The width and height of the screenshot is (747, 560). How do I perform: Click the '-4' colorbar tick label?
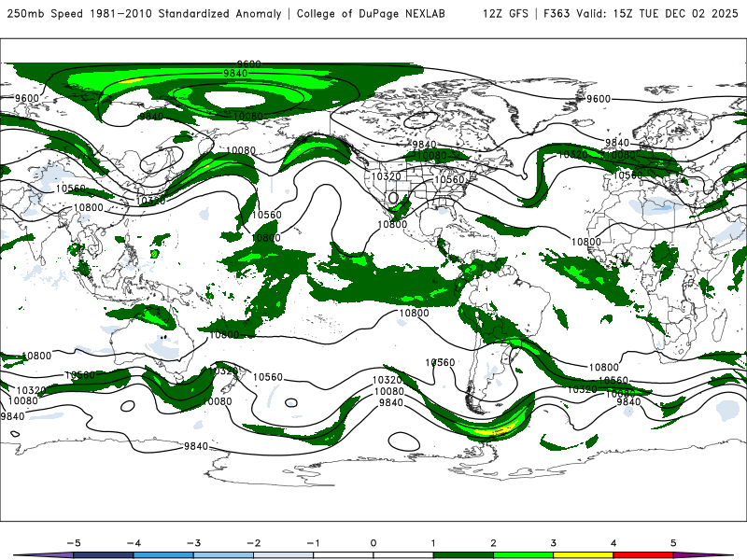click(134, 543)
